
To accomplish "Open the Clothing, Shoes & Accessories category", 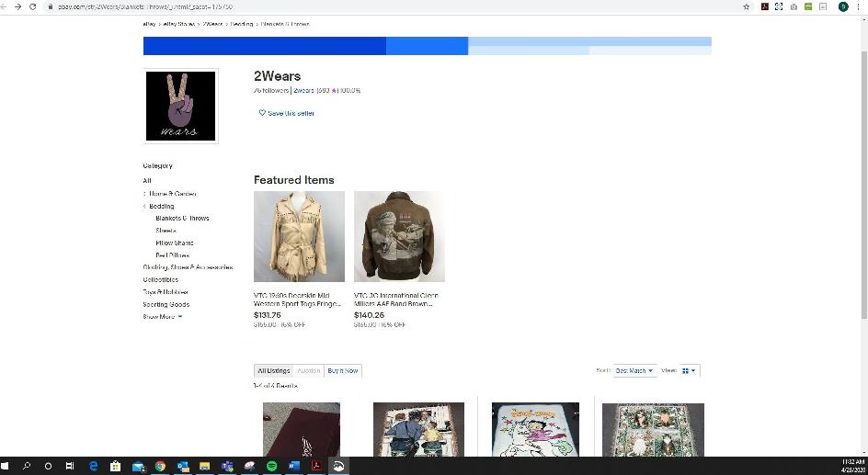I will click(x=188, y=267).
